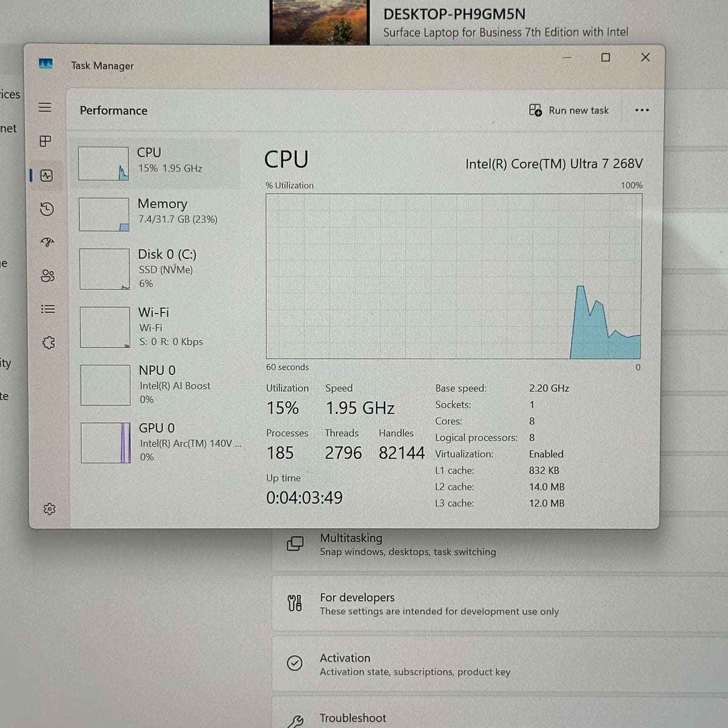Click the Up time value 0:04:03:49
728x728 pixels.
click(305, 498)
